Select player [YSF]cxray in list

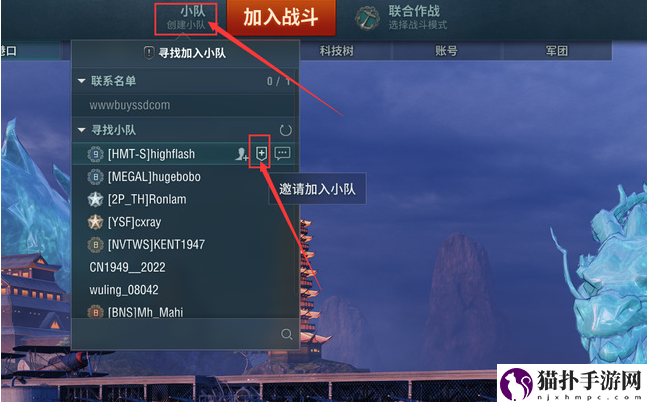pyautogui.click(x=134, y=222)
